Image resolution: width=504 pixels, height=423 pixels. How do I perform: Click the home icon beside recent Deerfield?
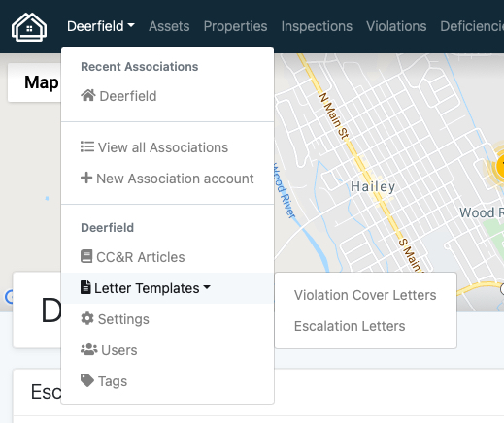tap(88, 95)
